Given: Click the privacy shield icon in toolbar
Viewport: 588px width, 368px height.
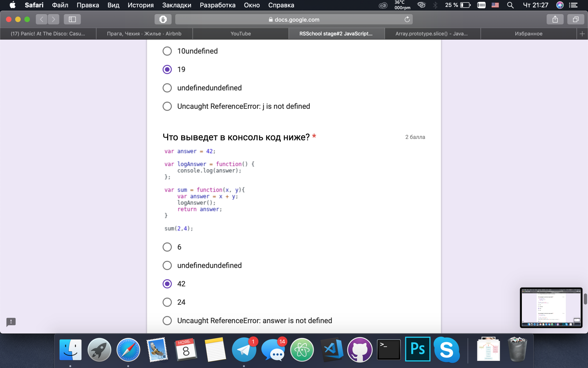Looking at the screenshot, I should click(163, 19).
